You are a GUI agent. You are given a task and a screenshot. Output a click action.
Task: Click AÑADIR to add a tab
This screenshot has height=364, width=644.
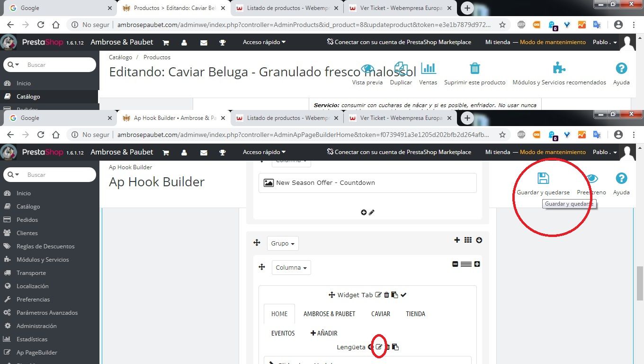coord(324,333)
